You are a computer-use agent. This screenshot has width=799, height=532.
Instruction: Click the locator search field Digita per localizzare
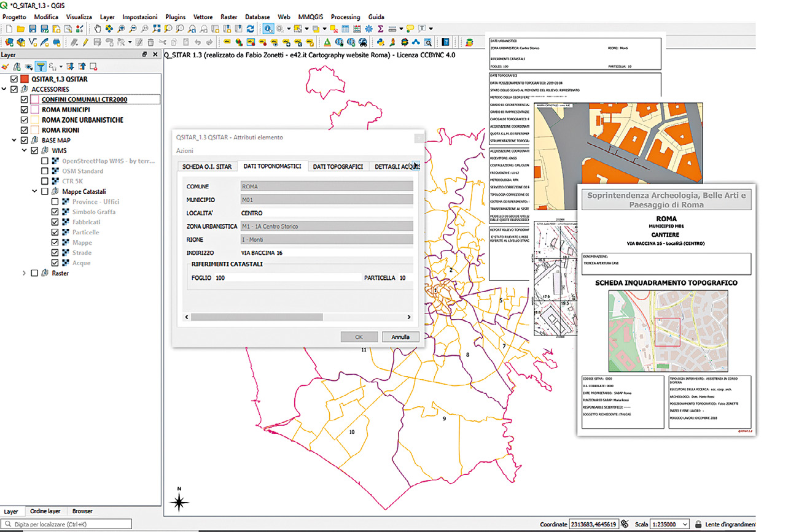(66, 525)
